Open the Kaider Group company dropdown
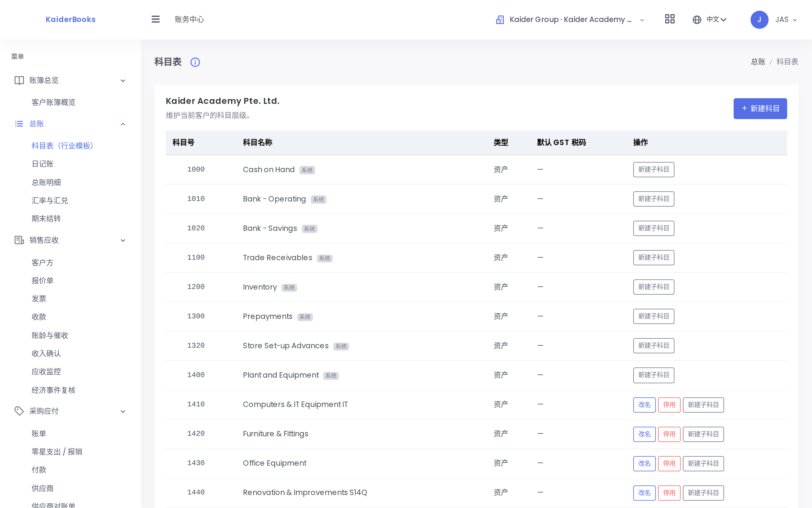 point(570,19)
